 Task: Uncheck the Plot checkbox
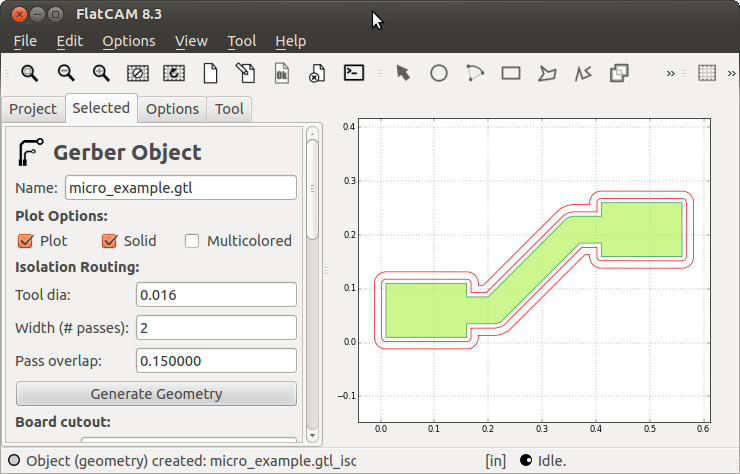coord(26,241)
